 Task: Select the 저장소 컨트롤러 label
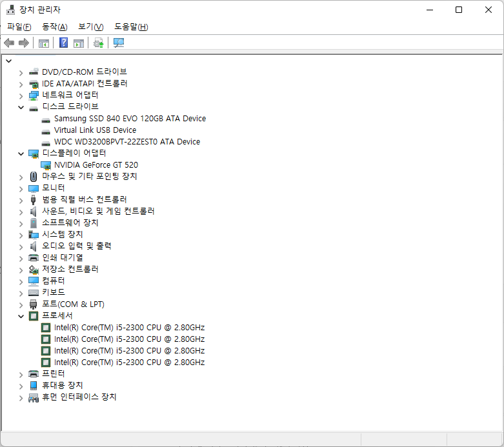coord(70,269)
